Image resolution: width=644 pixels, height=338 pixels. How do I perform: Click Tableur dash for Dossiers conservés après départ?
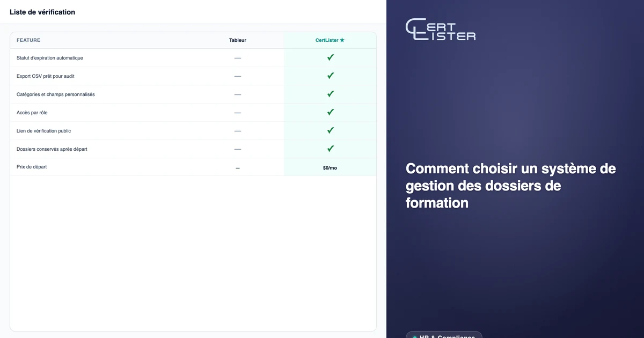tap(238, 149)
